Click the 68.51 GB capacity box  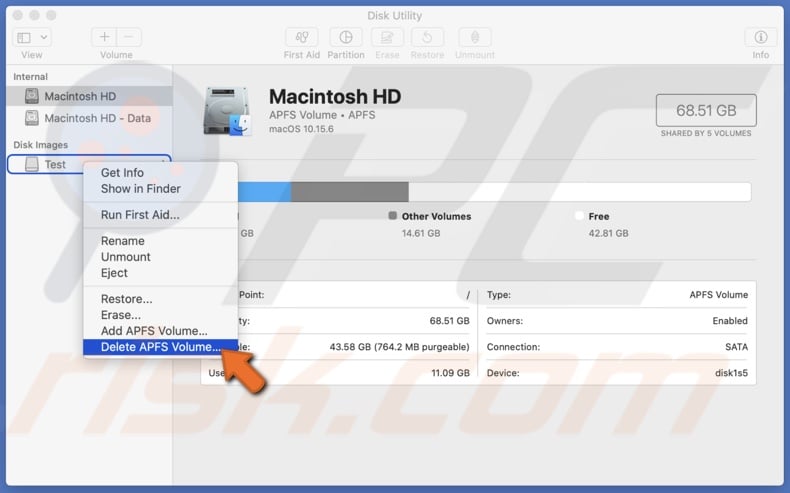[706, 110]
